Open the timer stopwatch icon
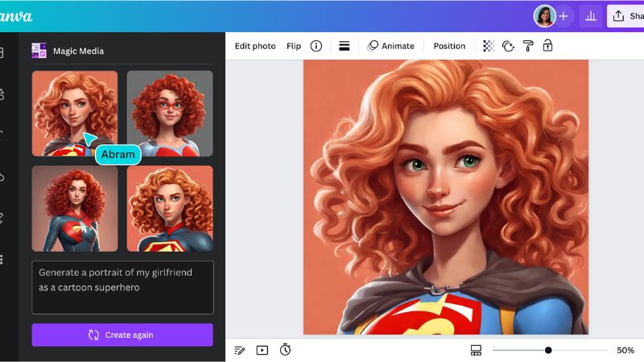 click(x=285, y=350)
